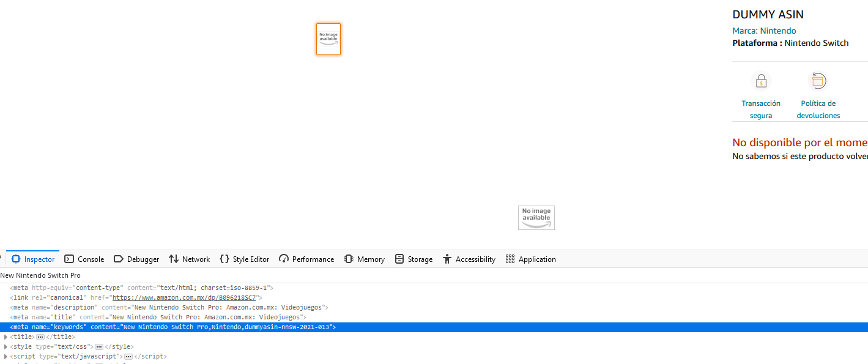This screenshot has height=364, width=868.
Task: Open the Storage panel
Action: coord(414,259)
